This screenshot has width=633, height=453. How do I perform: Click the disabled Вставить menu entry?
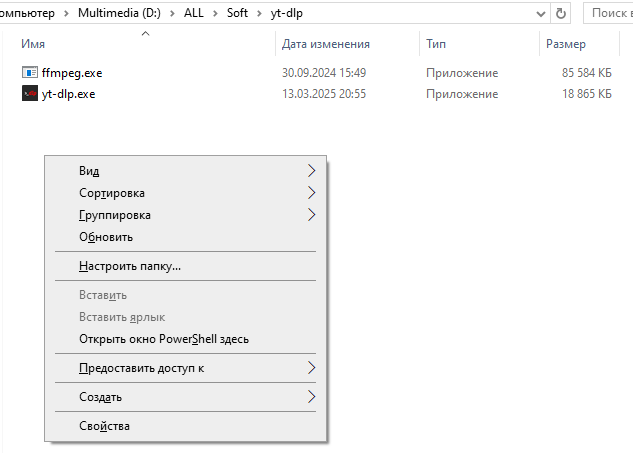pos(185,295)
